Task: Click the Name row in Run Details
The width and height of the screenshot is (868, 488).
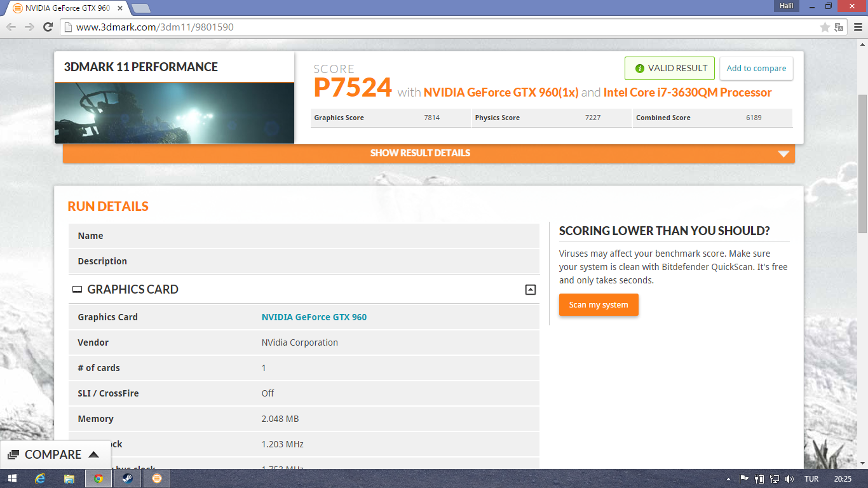Action: pyautogui.click(x=304, y=236)
